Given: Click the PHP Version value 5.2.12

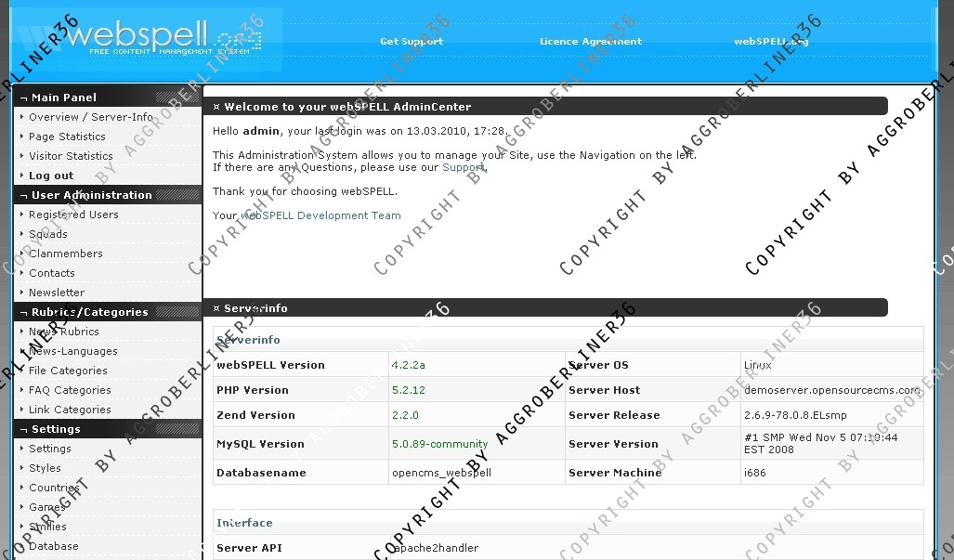Looking at the screenshot, I should pyautogui.click(x=408, y=390).
